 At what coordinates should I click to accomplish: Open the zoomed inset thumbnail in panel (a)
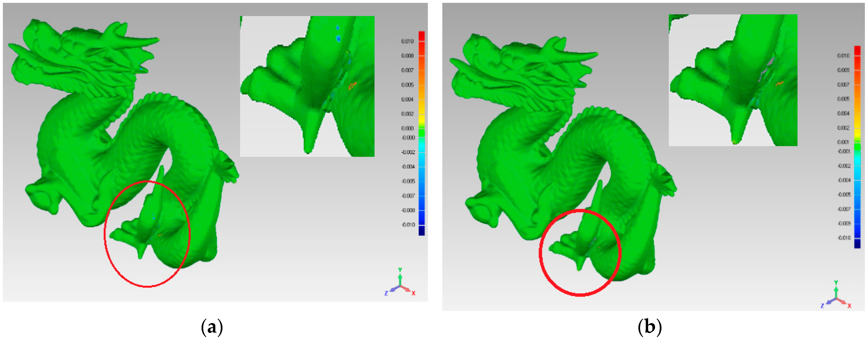(x=307, y=86)
